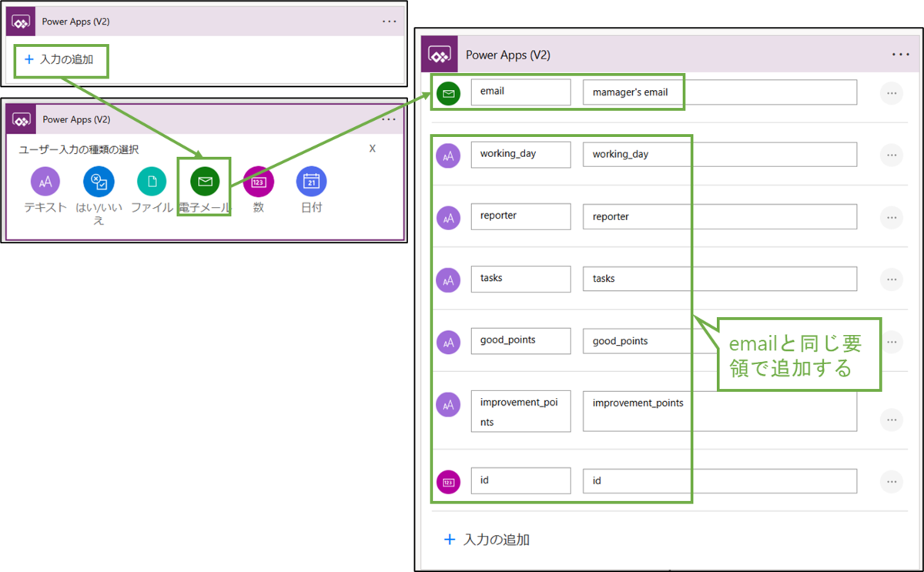The width and height of the screenshot is (924, 572).
Task: Click the Power Apps (V2) title in the right panel
Action: [x=508, y=55]
